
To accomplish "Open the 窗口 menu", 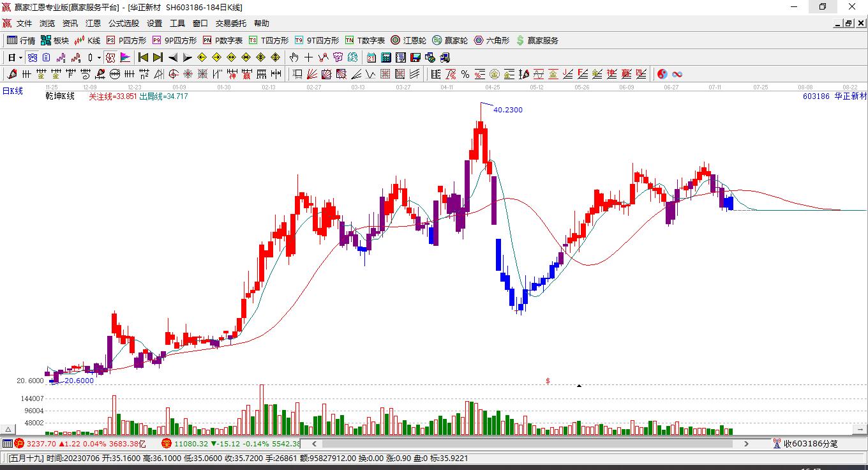I will tap(200, 23).
